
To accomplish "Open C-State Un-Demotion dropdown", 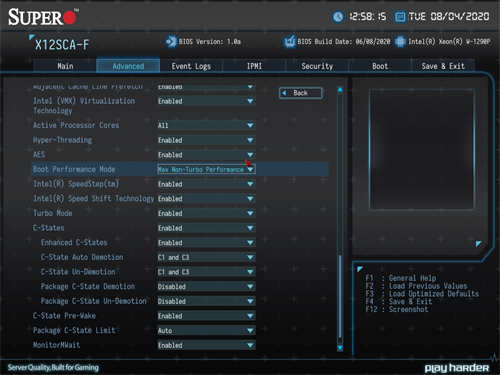I will (206, 272).
